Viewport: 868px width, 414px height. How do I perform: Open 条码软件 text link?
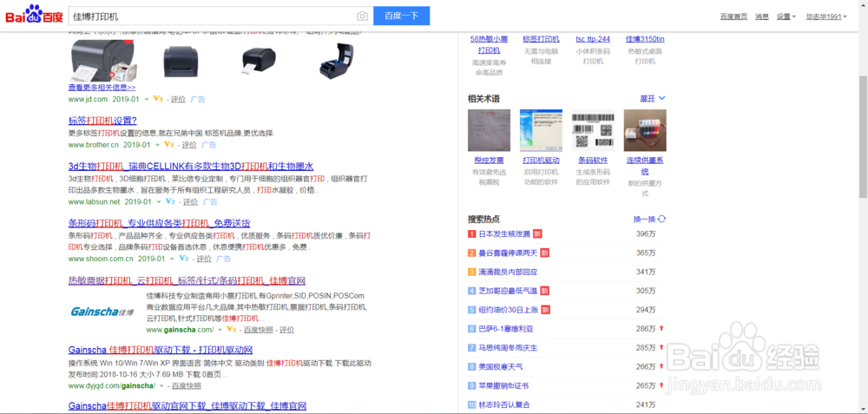(593, 161)
